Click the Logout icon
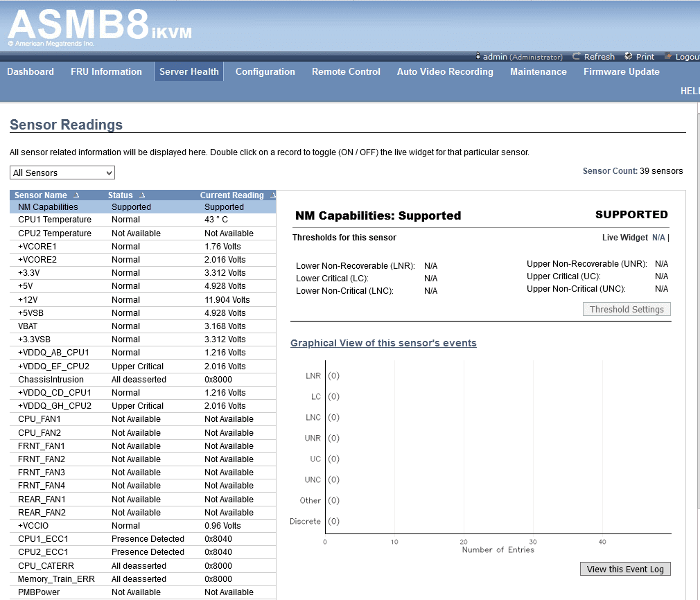 click(668, 56)
